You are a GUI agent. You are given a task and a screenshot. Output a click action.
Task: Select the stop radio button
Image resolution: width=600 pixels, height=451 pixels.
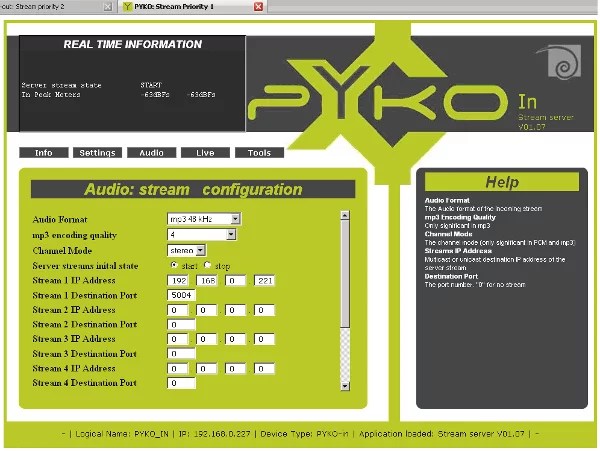tap(208, 265)
